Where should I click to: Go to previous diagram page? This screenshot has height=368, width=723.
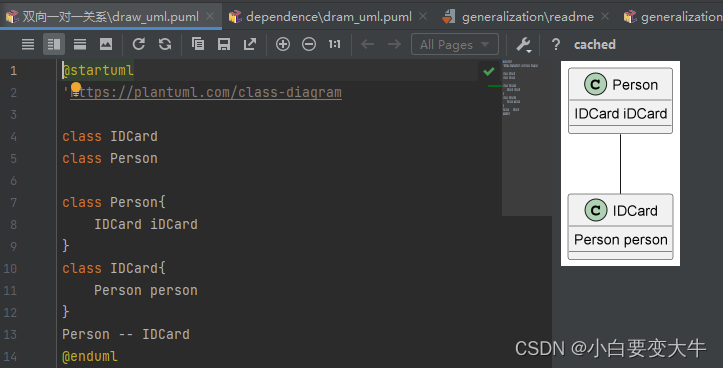pos(367,44)
